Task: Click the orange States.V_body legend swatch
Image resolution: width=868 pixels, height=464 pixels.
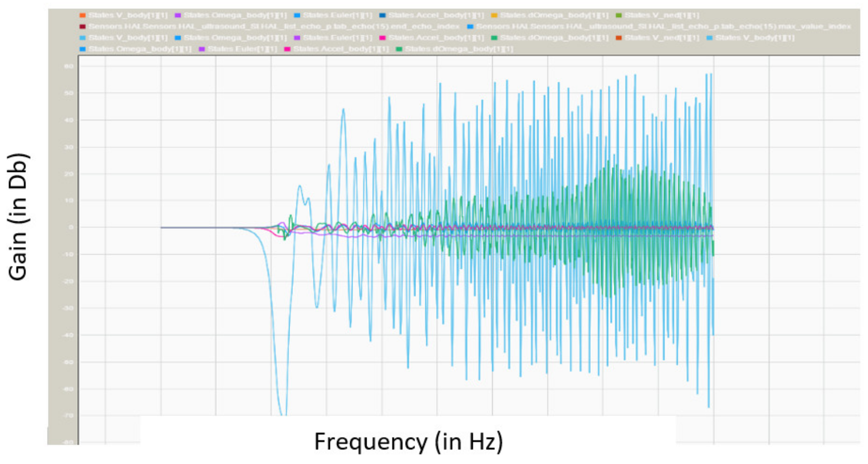Action: (x=82, y=15)
